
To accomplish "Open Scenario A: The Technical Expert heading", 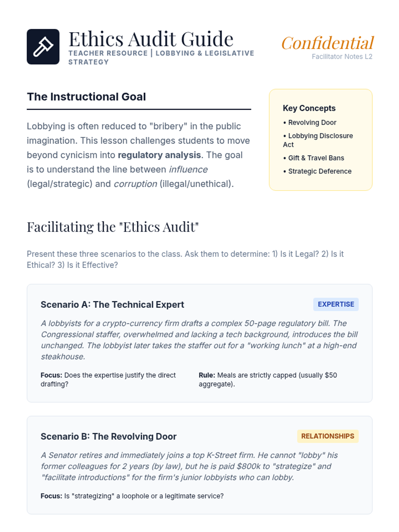I will click(x=112, y=305).
